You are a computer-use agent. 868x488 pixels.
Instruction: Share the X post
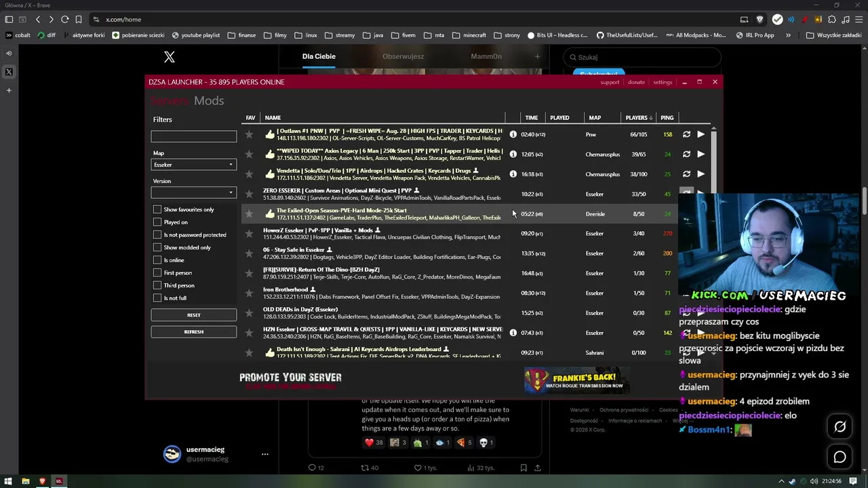click(538, 468)
